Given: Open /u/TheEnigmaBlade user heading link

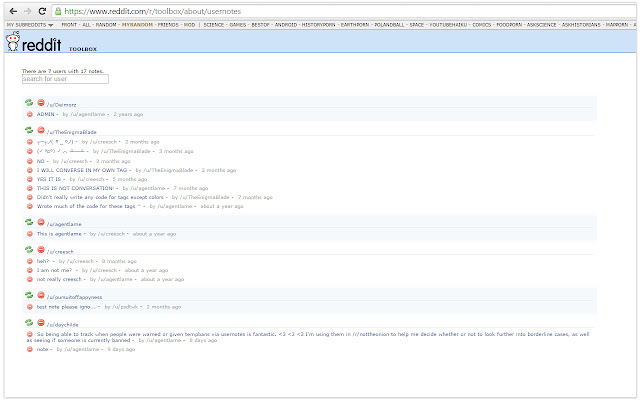Looking at the screenshot, I should click(x=71, y=132).
